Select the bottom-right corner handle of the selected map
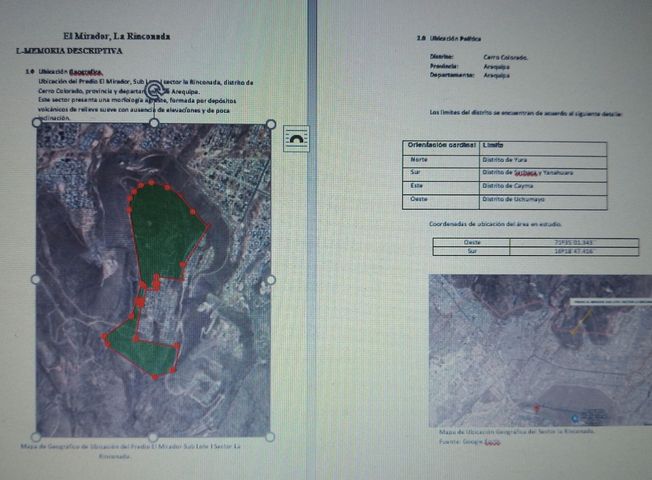The width and height of the screenshot is (652, 480). (269, 437)
